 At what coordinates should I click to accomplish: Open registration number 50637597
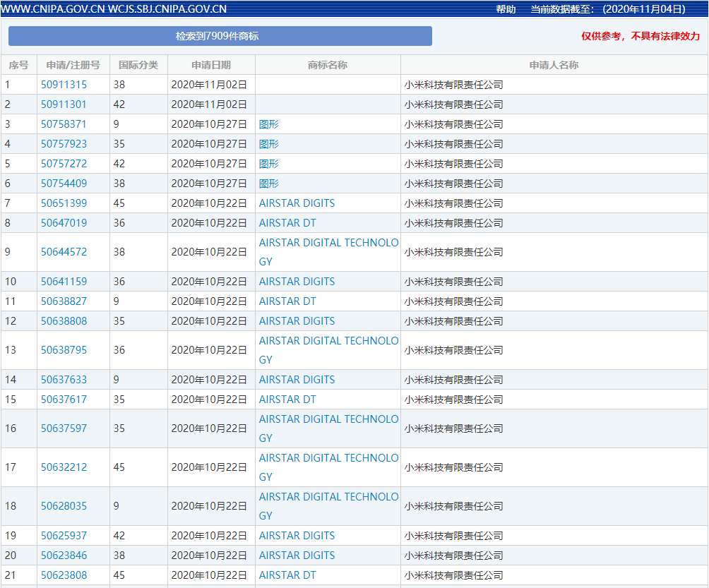pyautogui.click(x=64, y=428)
